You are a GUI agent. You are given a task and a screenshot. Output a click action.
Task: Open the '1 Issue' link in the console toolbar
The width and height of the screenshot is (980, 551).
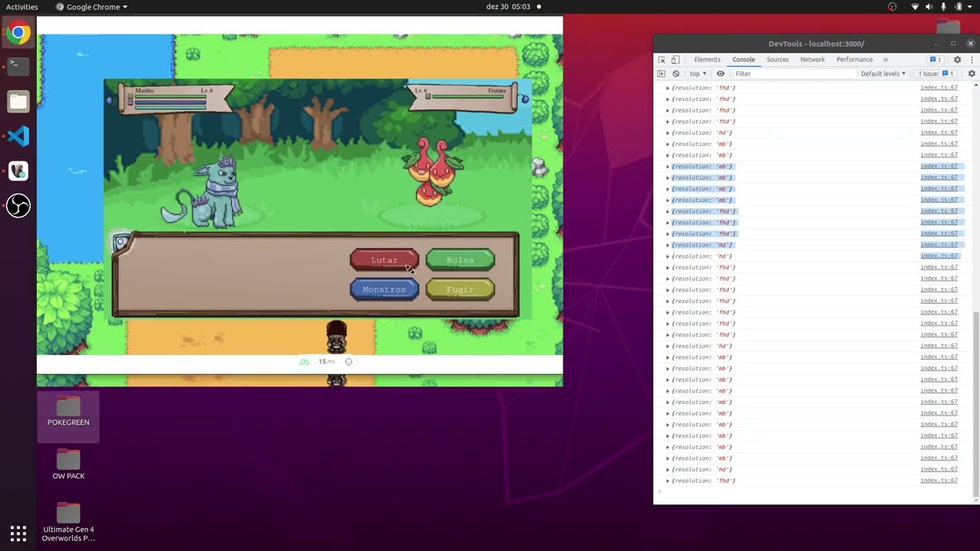936,73
